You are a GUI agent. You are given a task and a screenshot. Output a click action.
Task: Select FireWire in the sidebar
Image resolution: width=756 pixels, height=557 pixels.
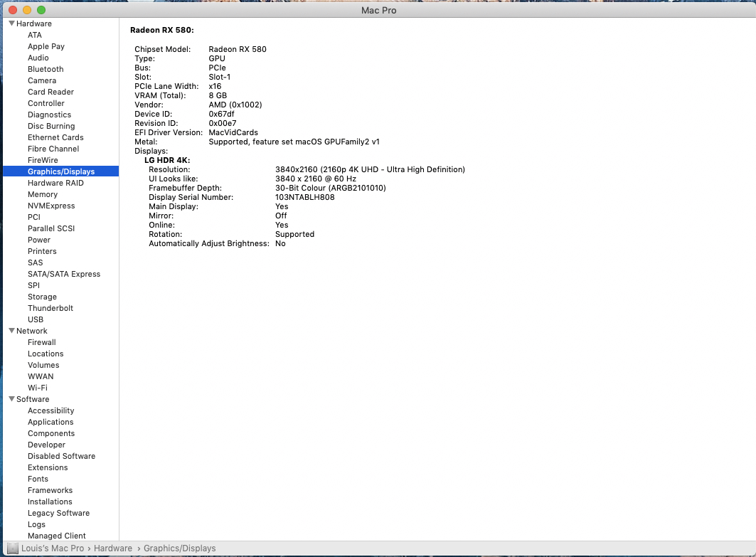43,160
